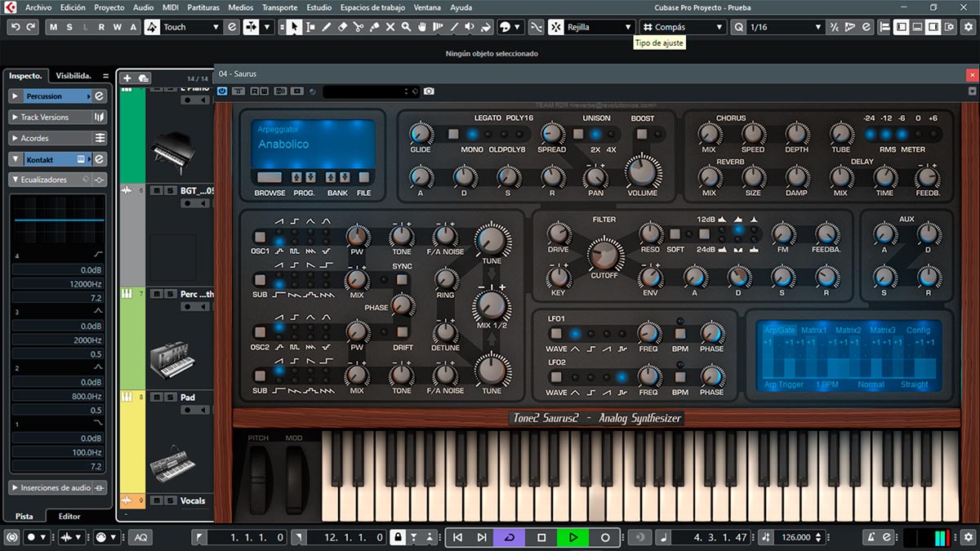Expand the Track Versions section
Image resolution: width=980 pixels, height=551 pixels.
point(16,117)
